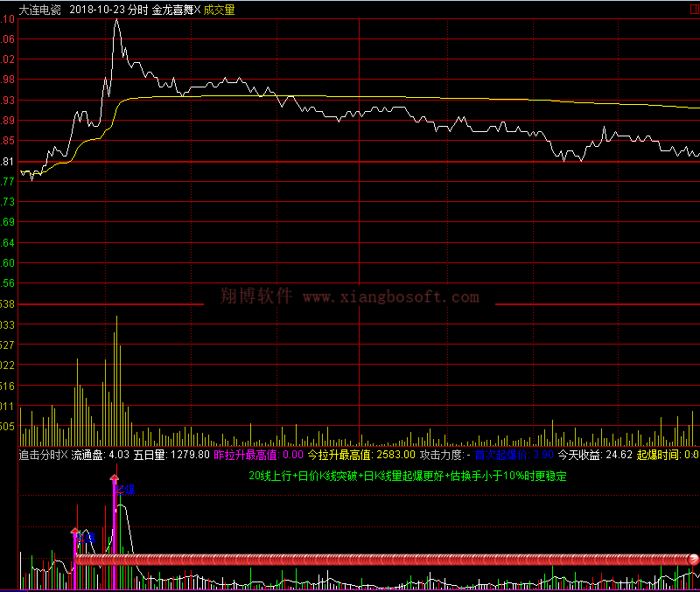Click the magenta 昨拉升最高值 readout
This screenshot has width=700, height=592.
tap(258, 455)
